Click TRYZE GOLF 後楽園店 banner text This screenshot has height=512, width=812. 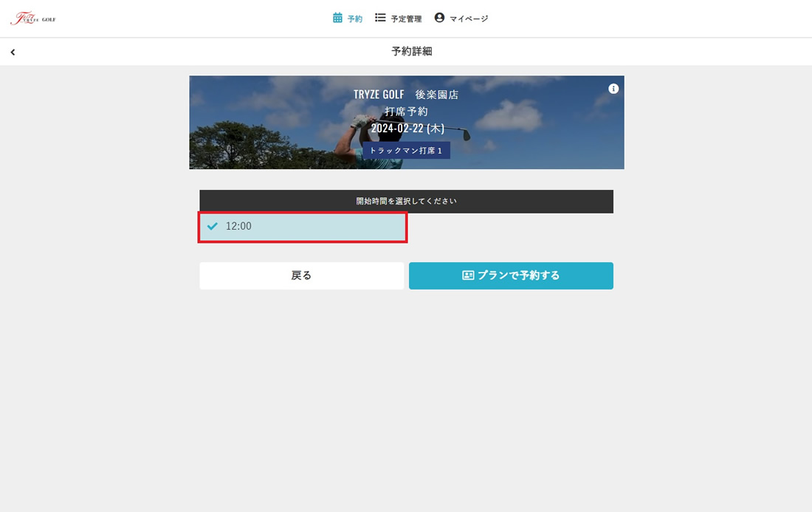406,95
